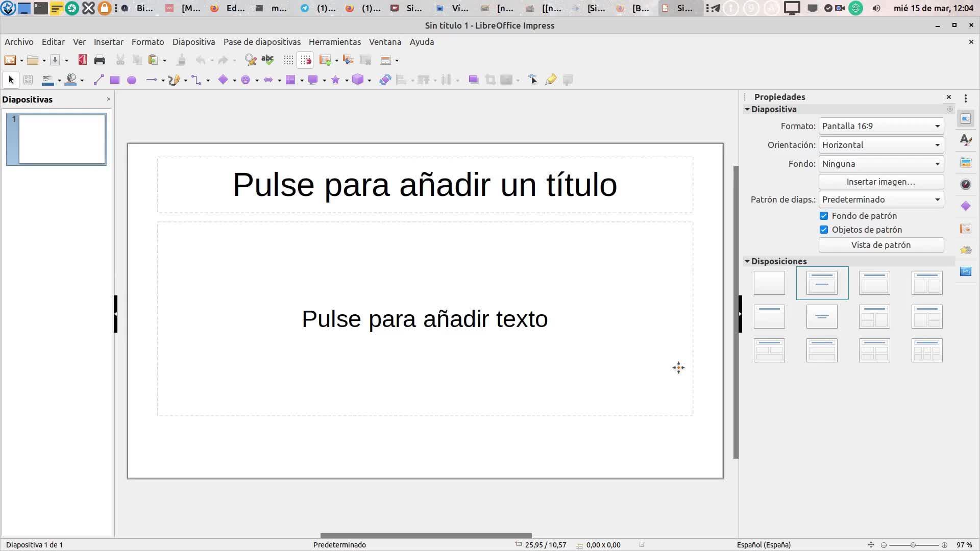
Task: Select the insert line tool
Action: tap(99, 80)
